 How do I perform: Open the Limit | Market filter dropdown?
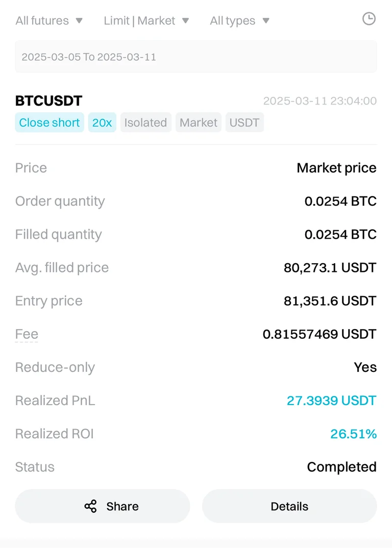tap(146, 21)
